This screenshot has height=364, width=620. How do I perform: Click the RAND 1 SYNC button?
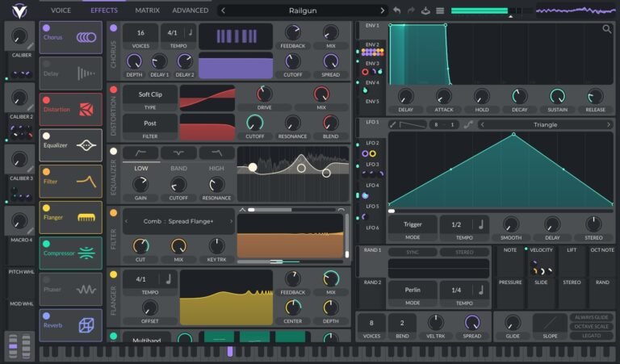click(x=413, y=252)
